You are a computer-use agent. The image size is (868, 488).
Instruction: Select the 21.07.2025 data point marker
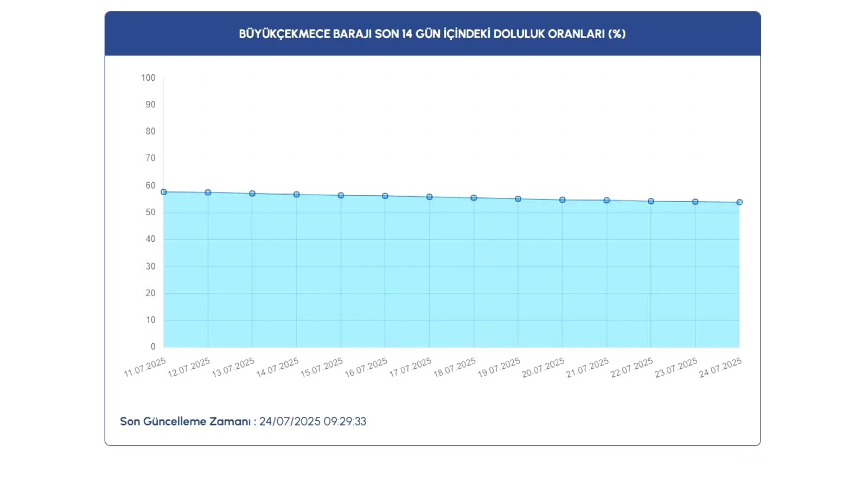tap(607, 201)
